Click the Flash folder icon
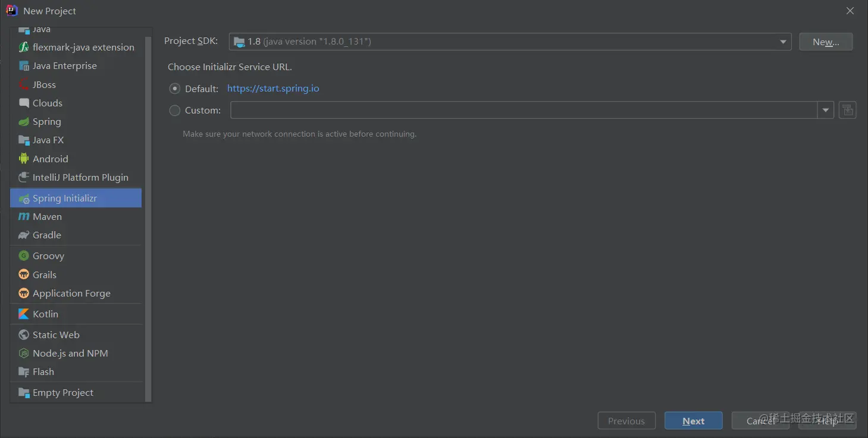The image size is (868, 438). coord(24,371)
